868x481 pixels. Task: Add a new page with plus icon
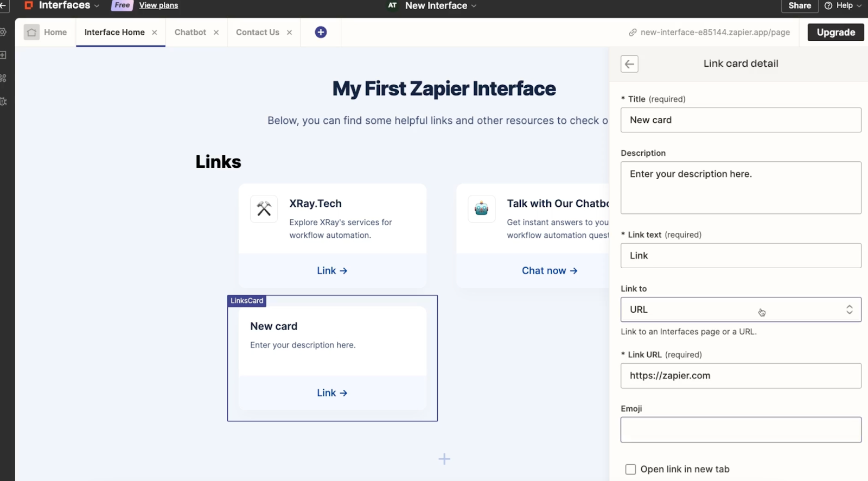(321, 32)
